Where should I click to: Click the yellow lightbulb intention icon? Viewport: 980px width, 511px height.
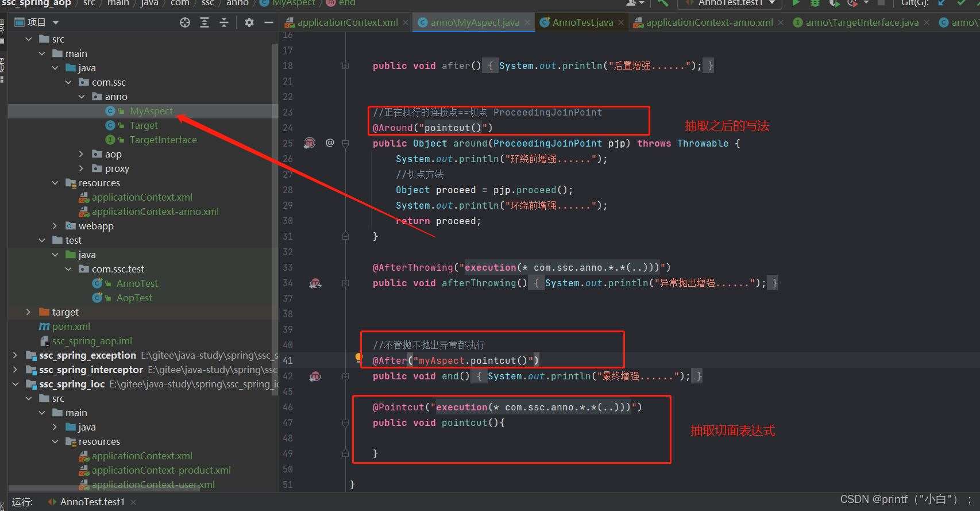coord(359,358)
